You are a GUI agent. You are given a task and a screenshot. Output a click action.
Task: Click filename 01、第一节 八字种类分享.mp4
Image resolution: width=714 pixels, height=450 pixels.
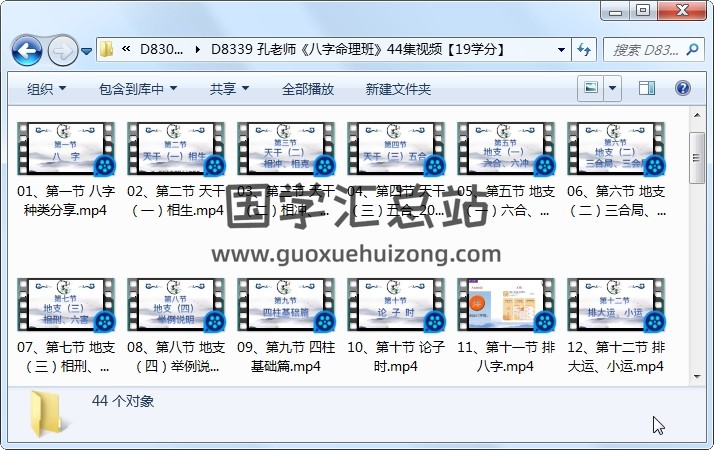(x=66, y=201)
